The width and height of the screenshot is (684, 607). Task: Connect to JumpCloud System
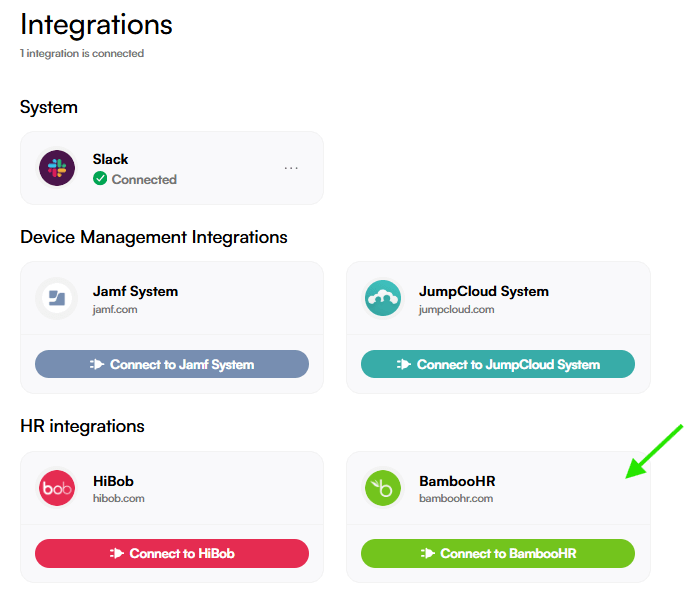[x=498, y=364]
